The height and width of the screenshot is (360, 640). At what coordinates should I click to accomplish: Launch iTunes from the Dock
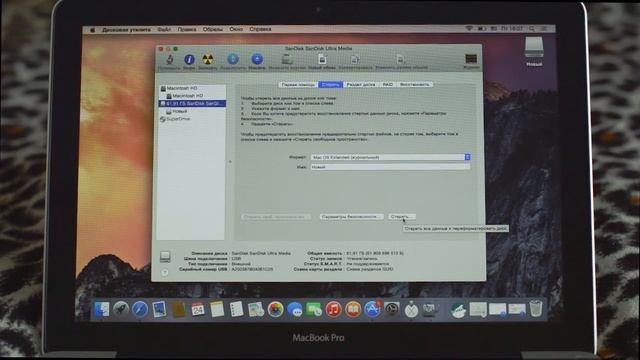[333, 309]
